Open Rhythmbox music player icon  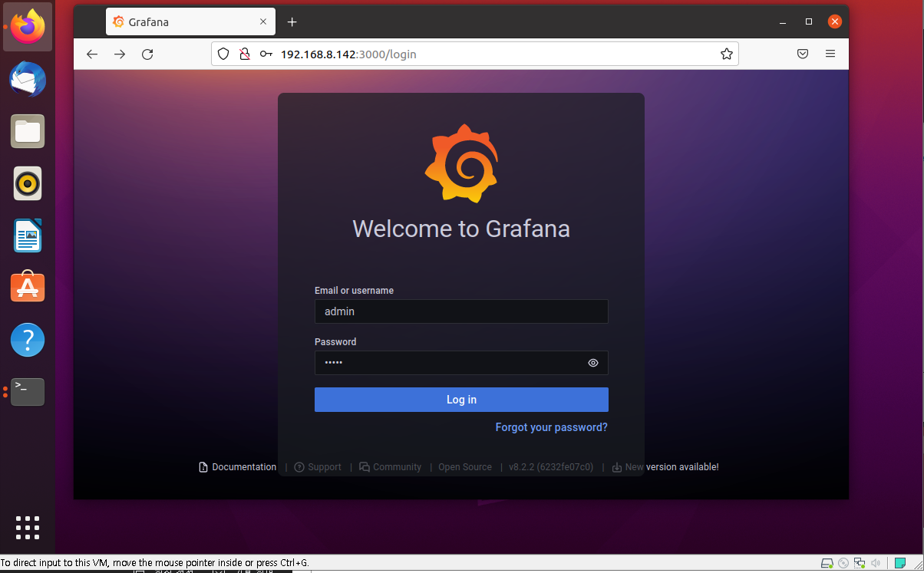tap(28, 183)
